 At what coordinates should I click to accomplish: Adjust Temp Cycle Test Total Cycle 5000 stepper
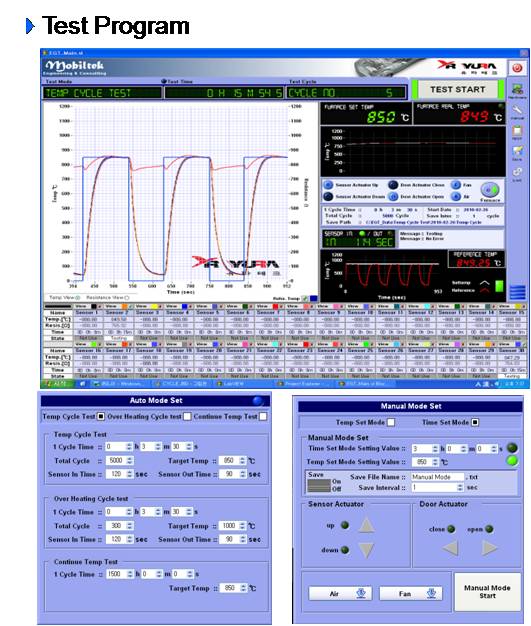(x=129, y=461)
